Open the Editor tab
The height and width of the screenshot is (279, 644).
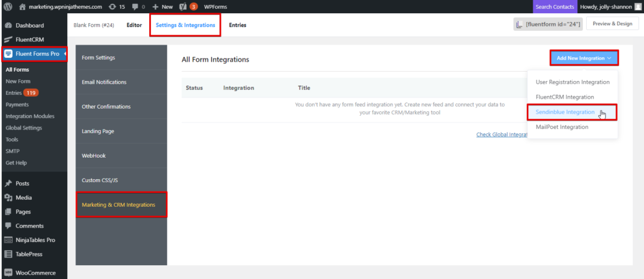coord(135,25)
